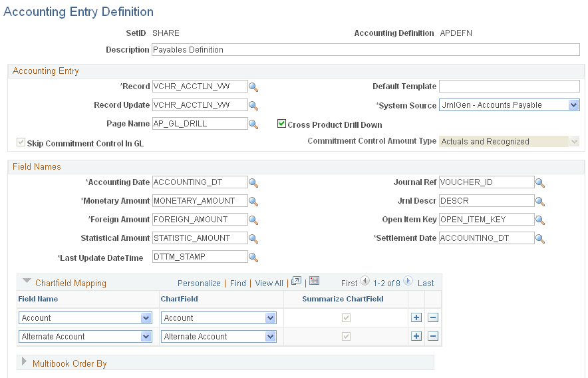
Task: Click the Personalize link
Action: click(199, 283)
